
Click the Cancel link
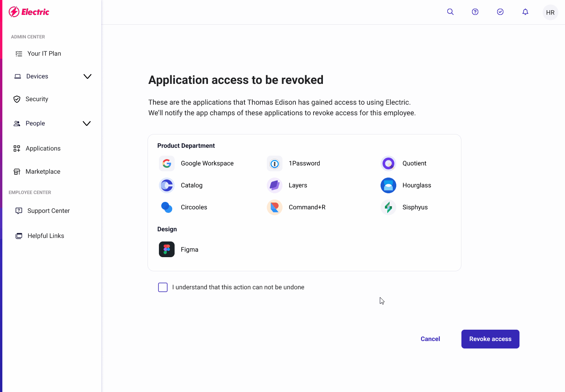(x=430, y=339)
